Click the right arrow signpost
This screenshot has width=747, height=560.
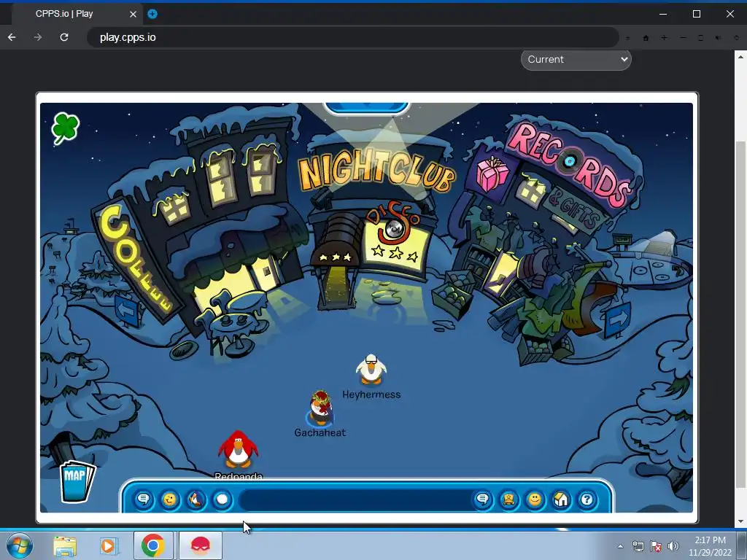617,319
